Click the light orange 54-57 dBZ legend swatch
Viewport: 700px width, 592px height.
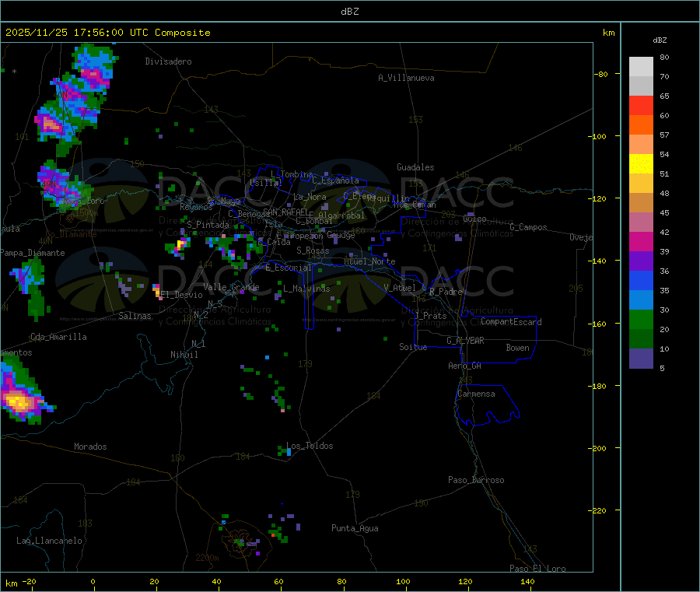(641, 145)
